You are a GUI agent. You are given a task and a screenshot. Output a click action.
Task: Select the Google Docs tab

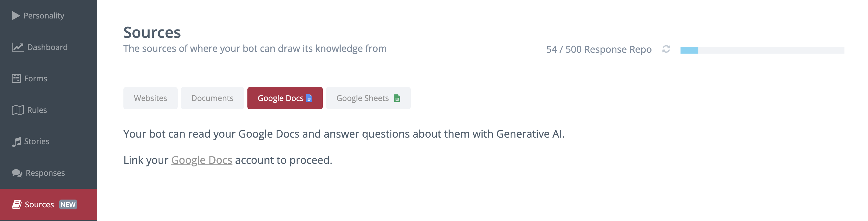pyautogui.click(x=280, y=98)
